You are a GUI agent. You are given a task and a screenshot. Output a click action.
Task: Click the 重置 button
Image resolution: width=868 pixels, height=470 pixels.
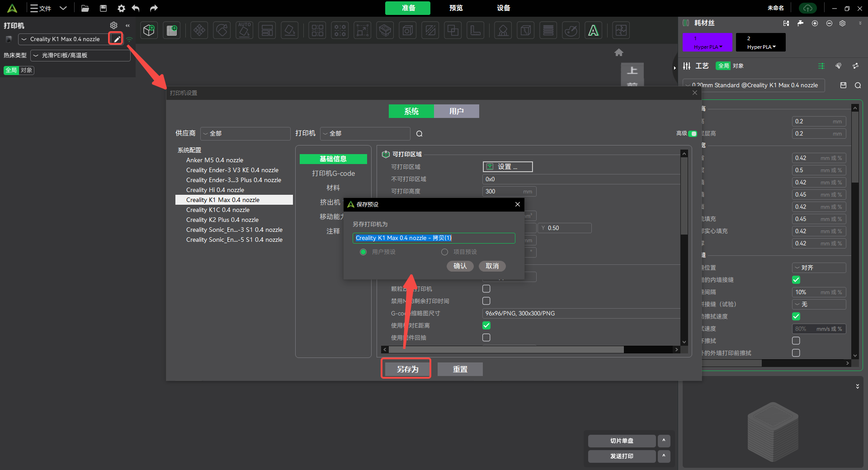(460, 369)
